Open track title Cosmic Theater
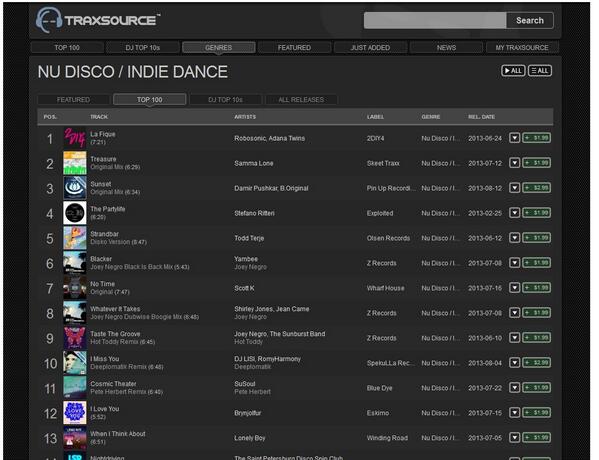Viewport: 599px width, 460px height. pyautogui.click(x=113, y=384)
